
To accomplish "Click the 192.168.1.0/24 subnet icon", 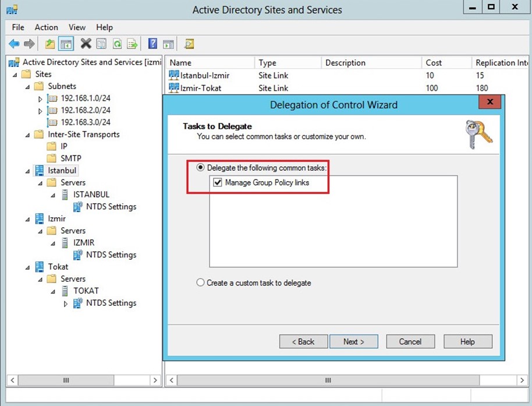I will [52, 98].
